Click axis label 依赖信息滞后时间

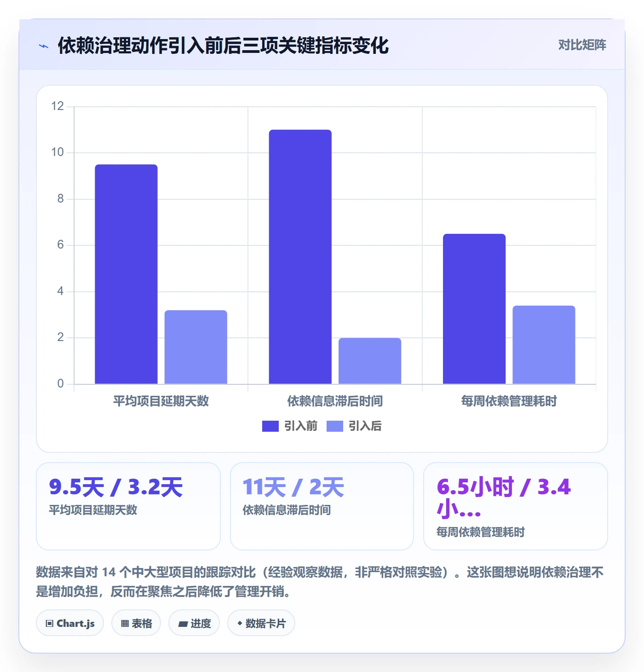tap(335, 401)
